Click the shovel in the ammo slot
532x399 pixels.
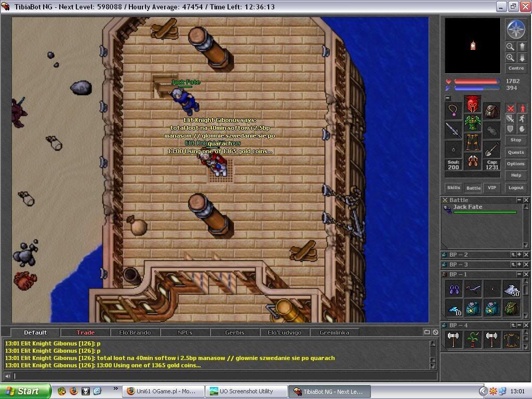[x=491, y=149]
